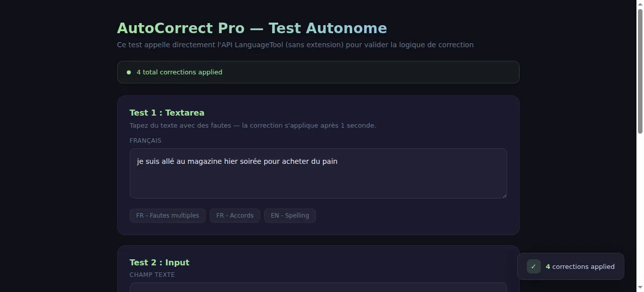Click the "Test 1 : Textarea" heading
Screen dimensions: 644x292
pyautogui.click(x=167, y=113)
